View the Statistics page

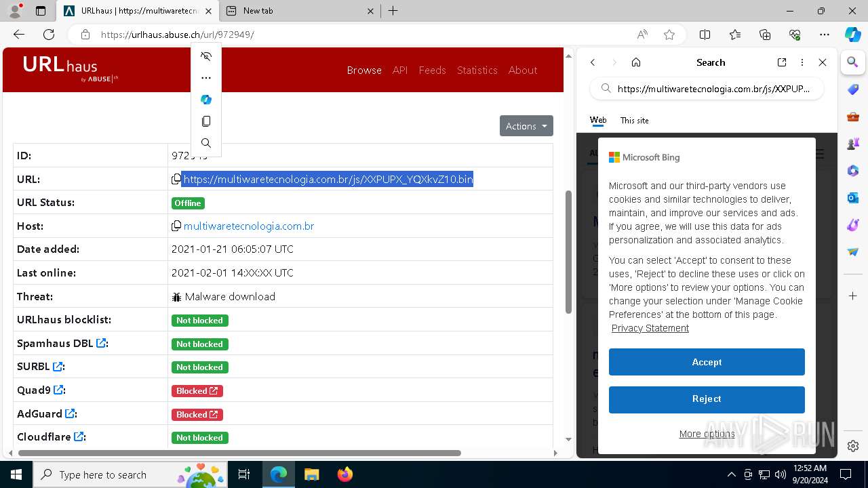click(x=477, y=70)
